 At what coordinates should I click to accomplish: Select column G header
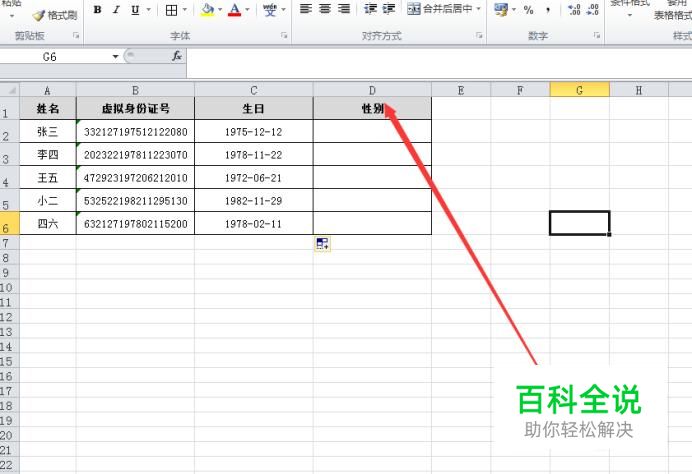[579, 90]
